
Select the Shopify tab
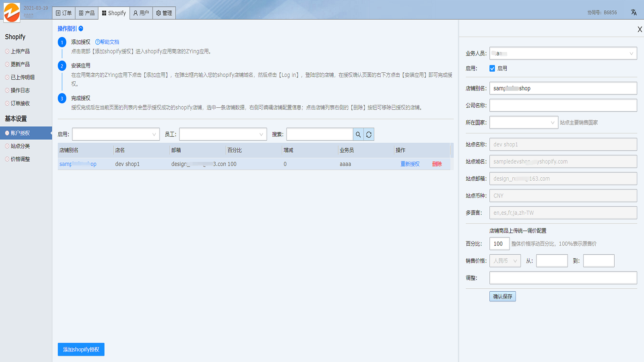(114, 13)
